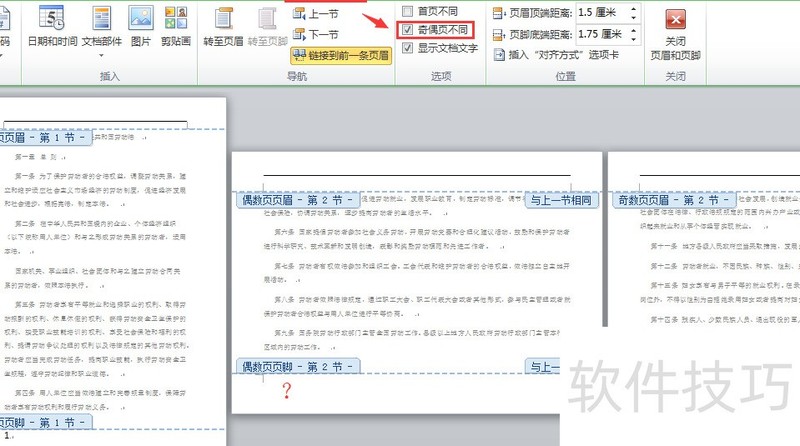Jump to Next Section (下一节)

[316, 35]
